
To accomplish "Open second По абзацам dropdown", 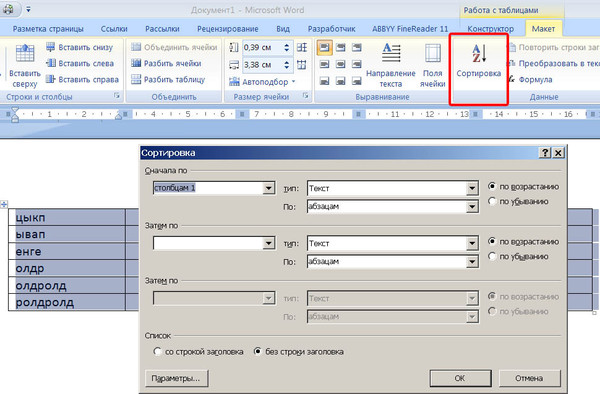I will pos(472,262).
